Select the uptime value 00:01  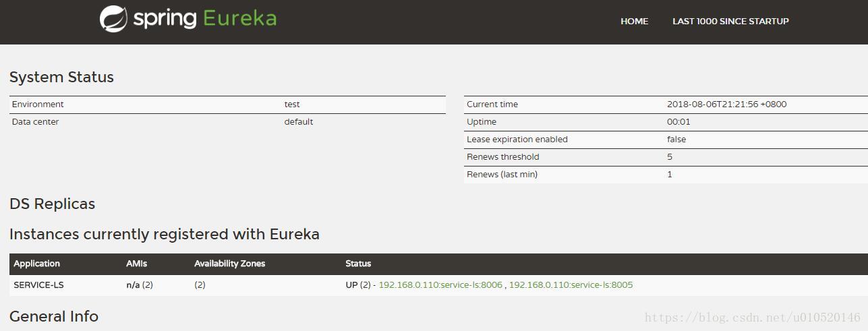point(678,122)
